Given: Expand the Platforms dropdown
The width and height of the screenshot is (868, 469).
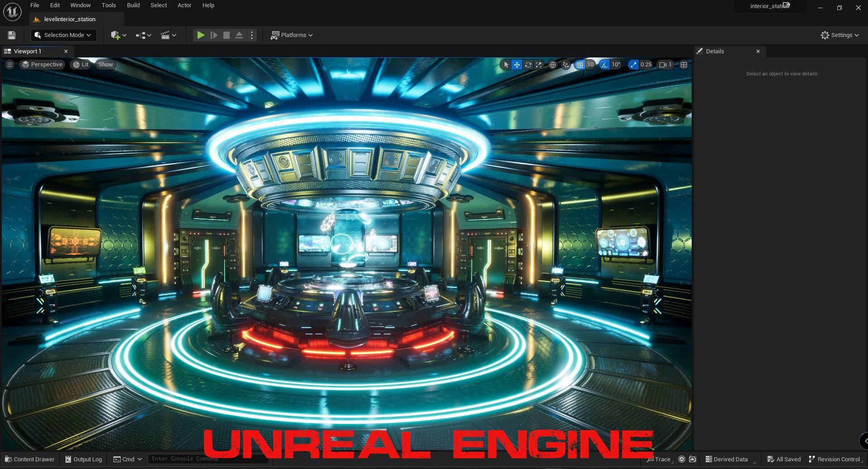Looking at the screenshot, I should [292, 35].
